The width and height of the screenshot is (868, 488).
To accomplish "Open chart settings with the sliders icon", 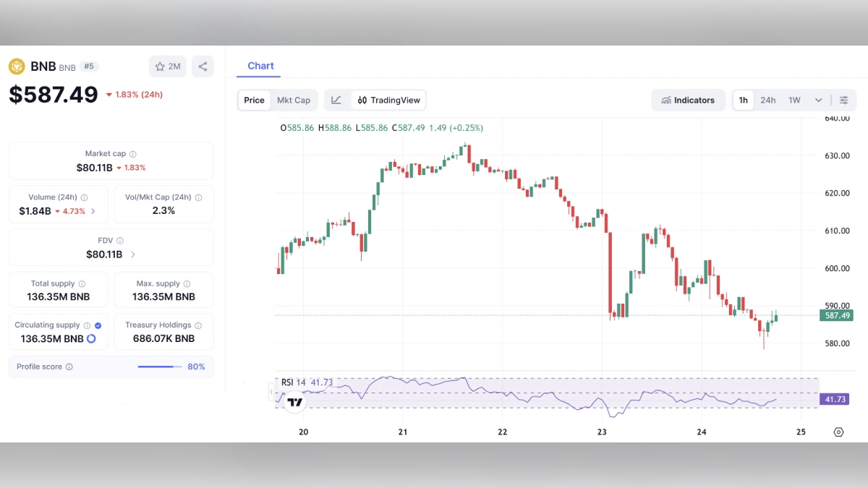I will [x=844, y=100].
